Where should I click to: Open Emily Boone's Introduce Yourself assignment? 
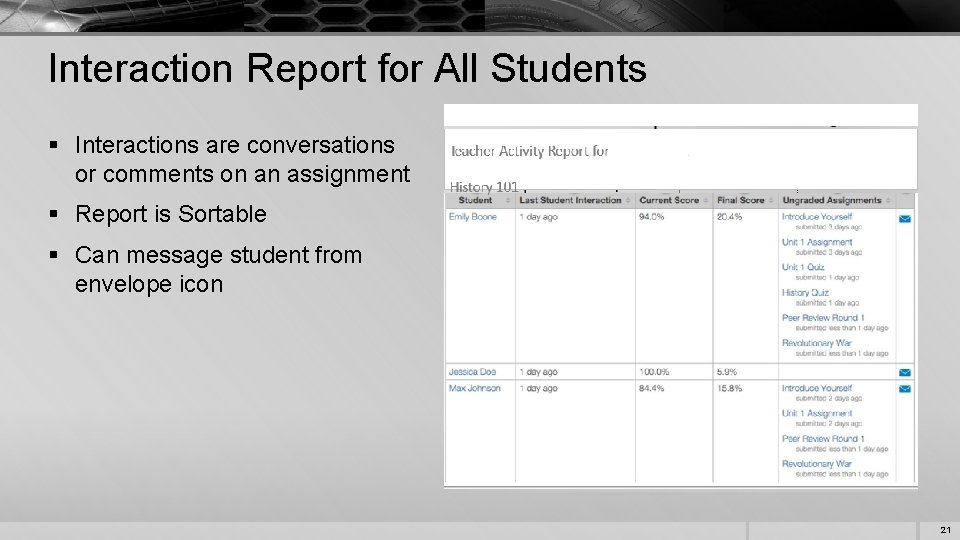(817, 217)
